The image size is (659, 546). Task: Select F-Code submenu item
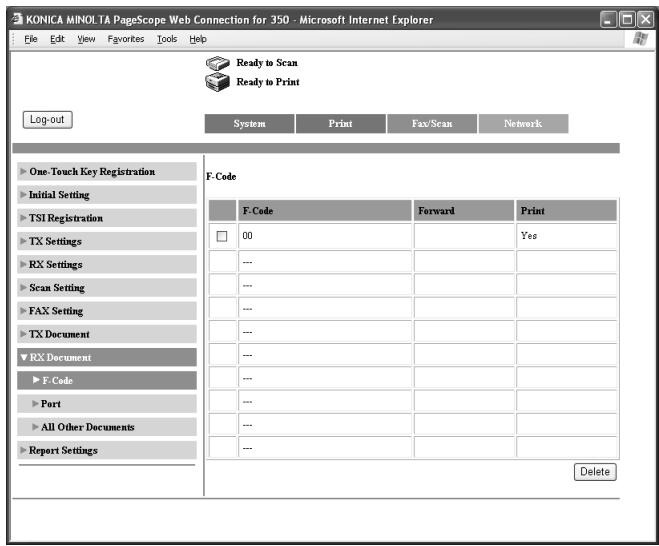point(107,380)
